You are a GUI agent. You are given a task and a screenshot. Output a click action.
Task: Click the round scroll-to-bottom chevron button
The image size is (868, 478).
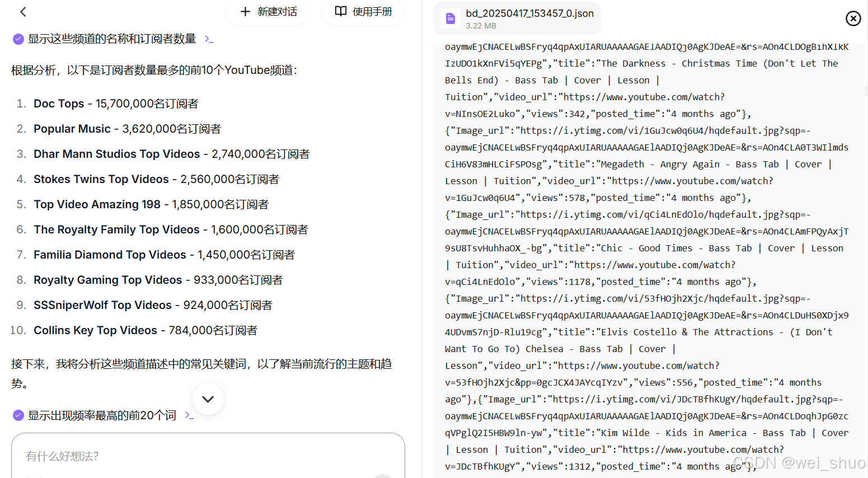click(208, 399)
